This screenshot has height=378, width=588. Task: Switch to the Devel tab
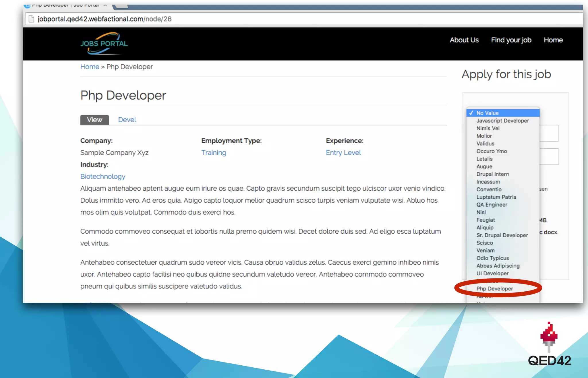(127, 120)
